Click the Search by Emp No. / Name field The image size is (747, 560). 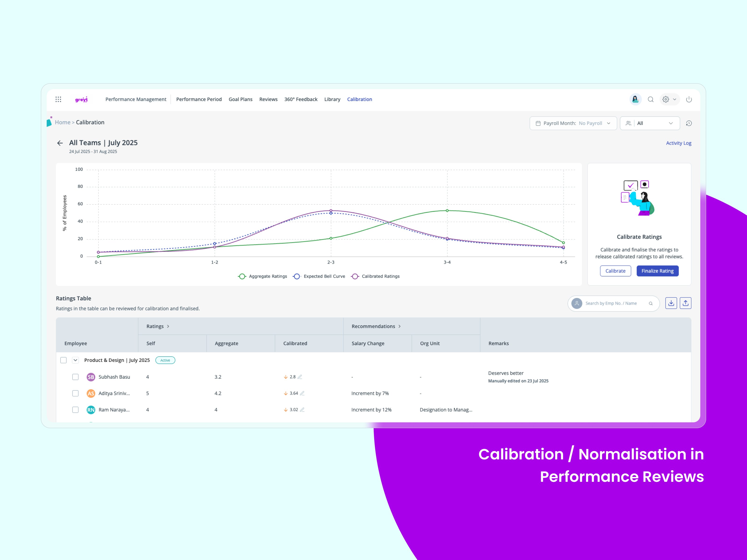click(613, 304)
